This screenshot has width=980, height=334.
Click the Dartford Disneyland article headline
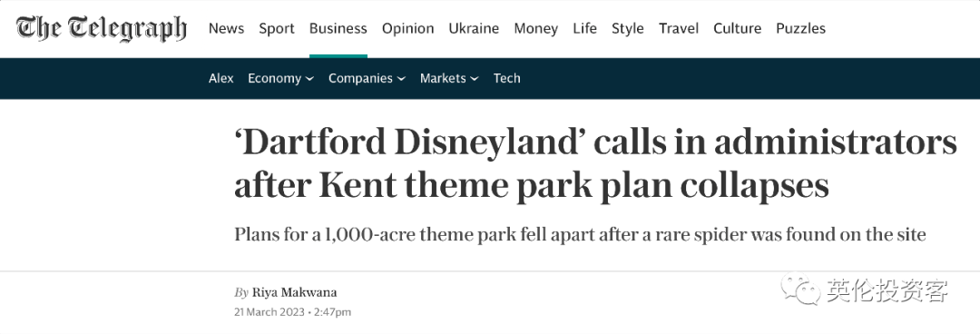[x=595, y=163]
